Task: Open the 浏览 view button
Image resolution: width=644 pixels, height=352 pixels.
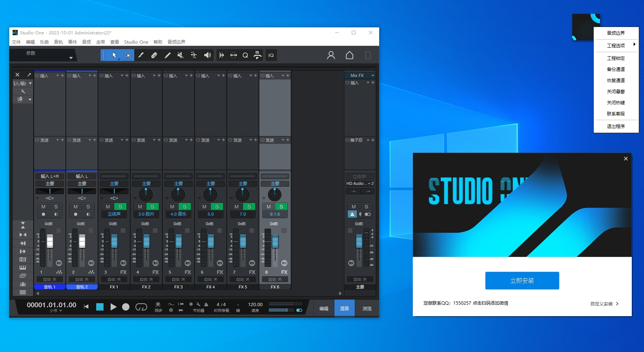Action: [367, 308]
